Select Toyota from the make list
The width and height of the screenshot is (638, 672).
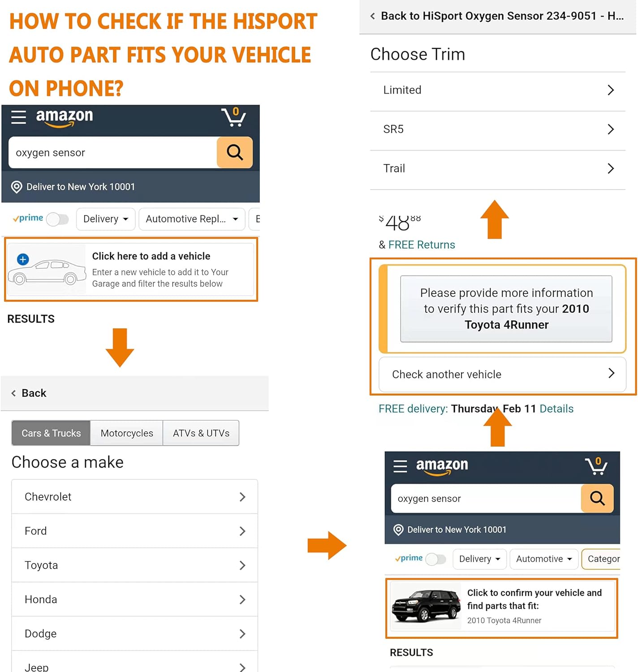pos(134,565)
